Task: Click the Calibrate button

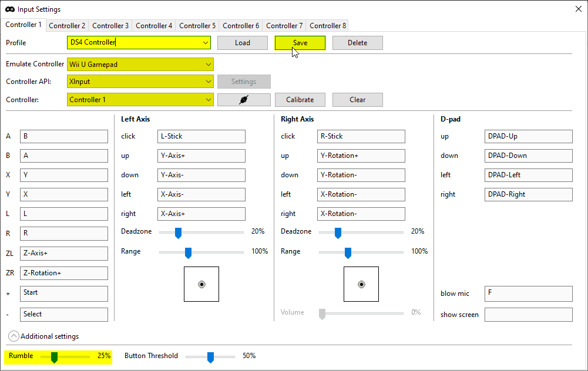Action: tap(300, 100)
